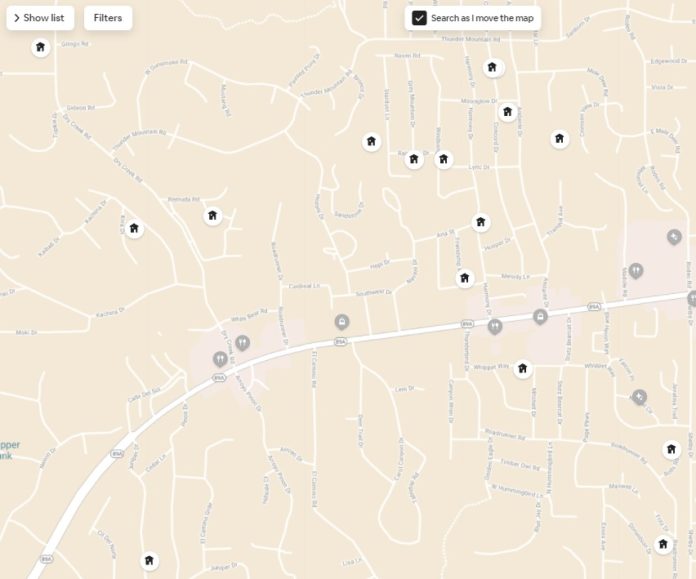Select house marker on Rainbow Dr label
The width and height of the screenshot is (696, 579).
(414, 159)
